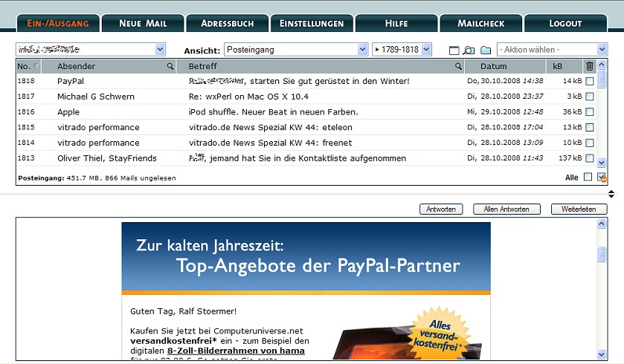Click the PayPal-Partner banner image
This screenshot has height=364, width=624.
[306, 259]
